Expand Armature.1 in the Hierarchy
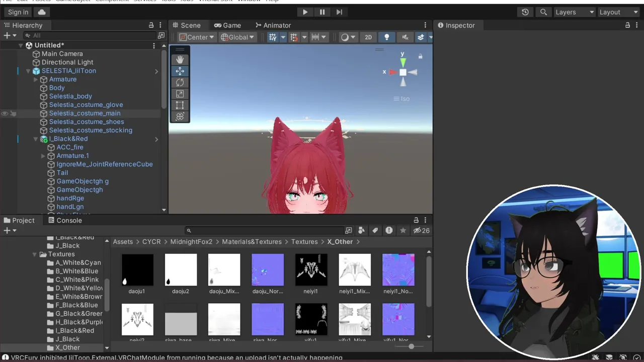The image size is (644, 362). pos(43,156)
